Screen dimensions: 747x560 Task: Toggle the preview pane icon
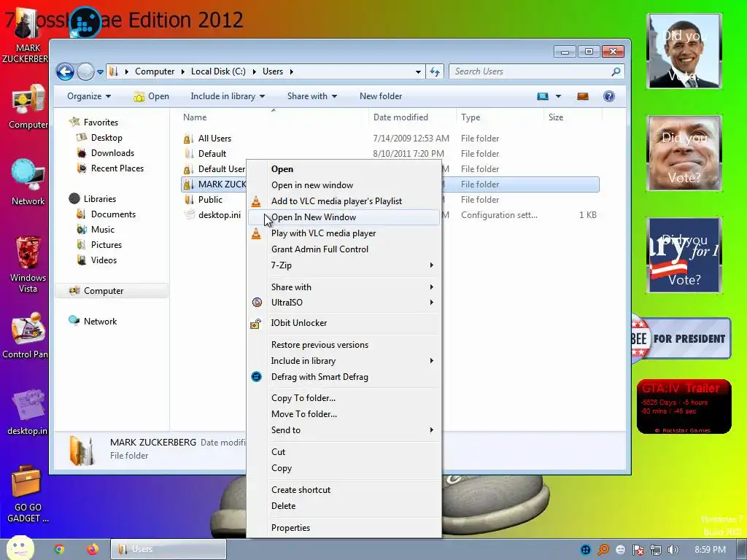(583, 96)
